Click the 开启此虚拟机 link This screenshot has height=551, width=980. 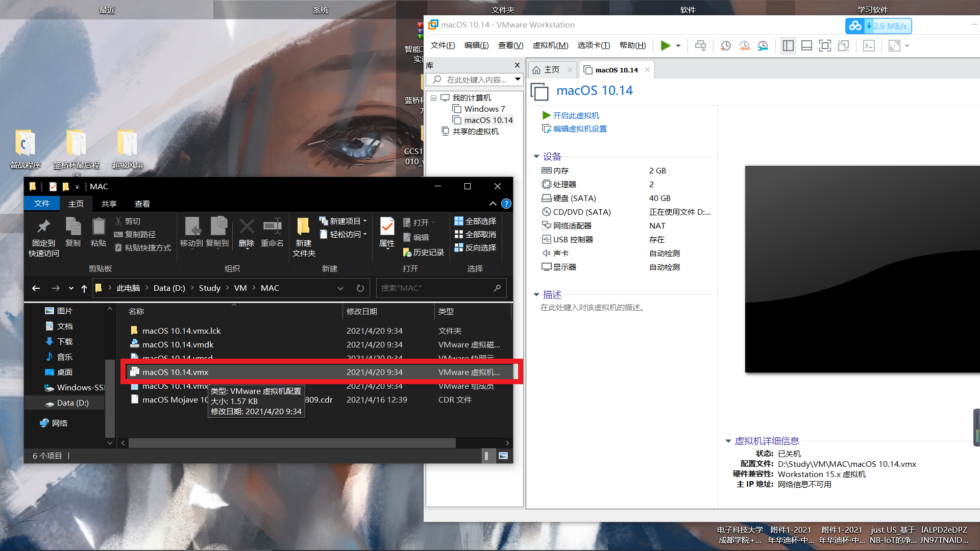pos(576,116)
